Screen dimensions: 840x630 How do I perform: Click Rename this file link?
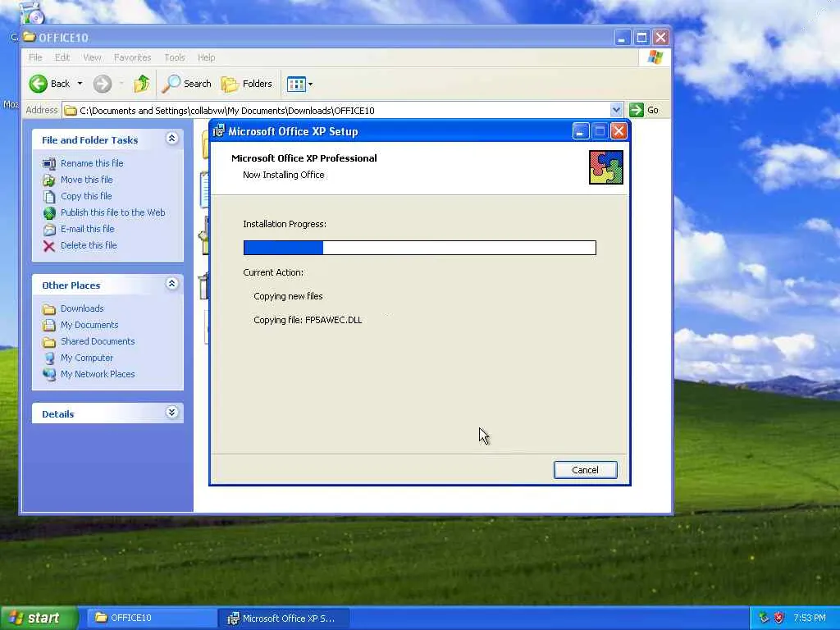pos(92,163)
